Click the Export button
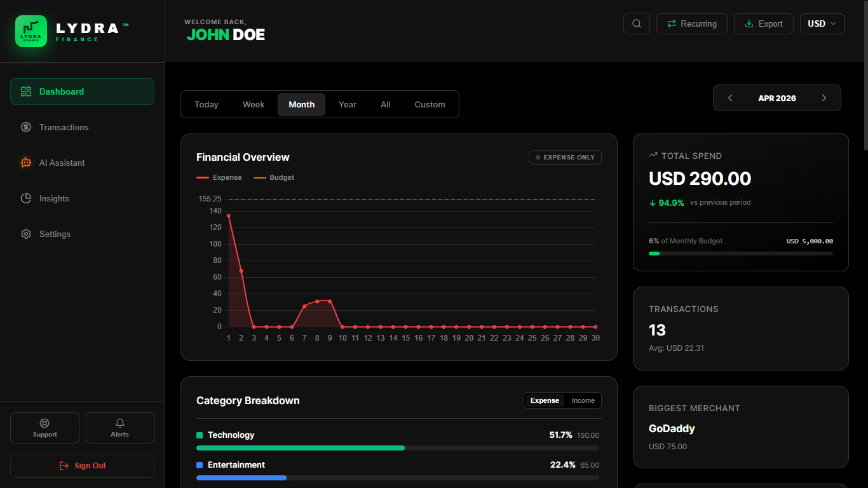Screen dimensions: 868x488 (x=763, y=24)
